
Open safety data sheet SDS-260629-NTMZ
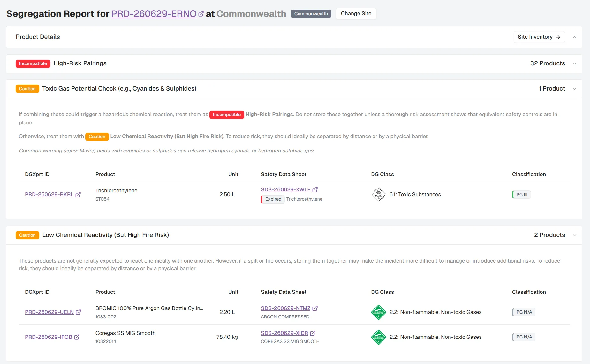(285, 308)
